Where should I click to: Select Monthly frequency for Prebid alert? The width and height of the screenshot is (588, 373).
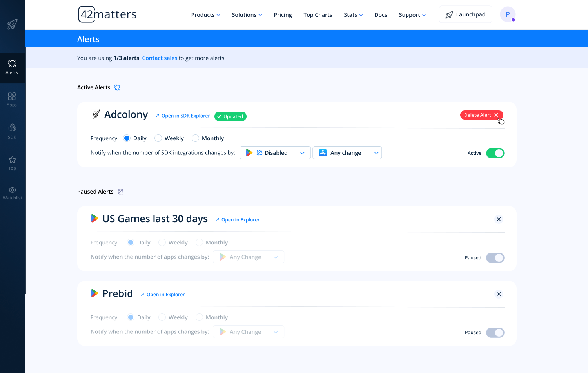pos(199,317)
